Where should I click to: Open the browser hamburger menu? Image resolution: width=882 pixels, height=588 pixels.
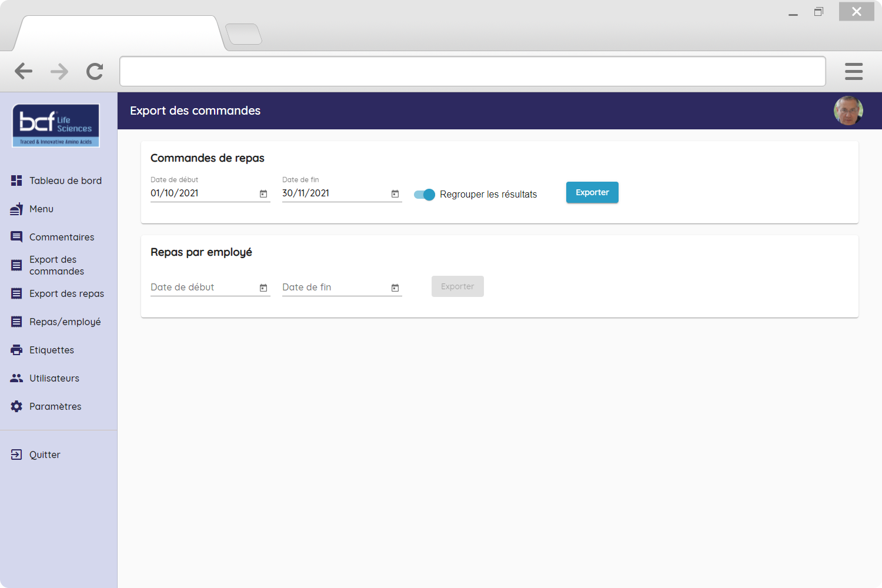point(854,71)
